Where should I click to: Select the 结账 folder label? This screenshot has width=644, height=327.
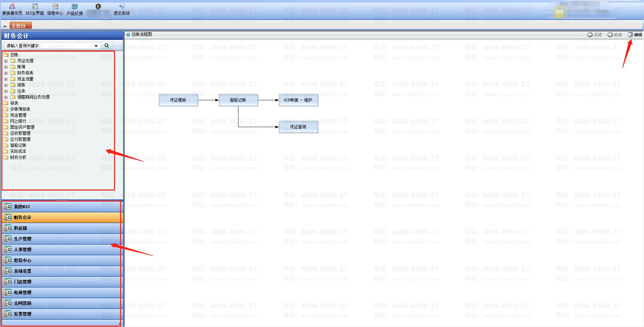click(x=21, y=85)
